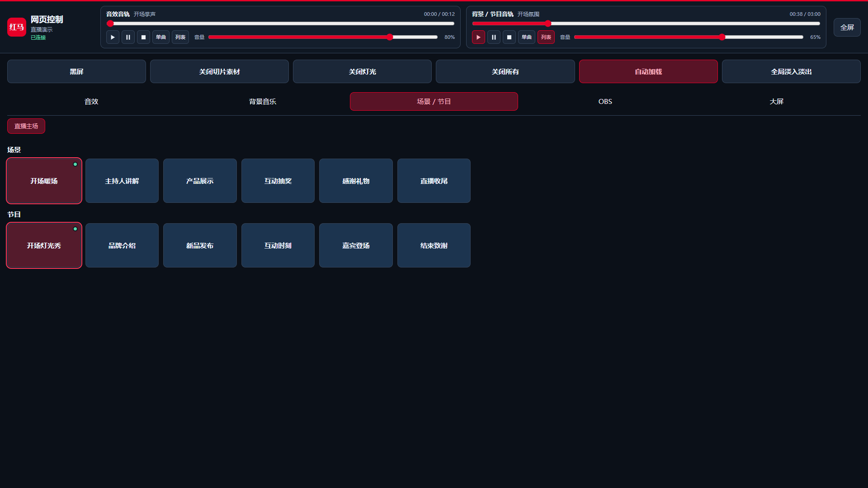This screenshot has height=488, width=868.
Task: Toggle 全局淡入淡出
Action: [x=791, y=71]
